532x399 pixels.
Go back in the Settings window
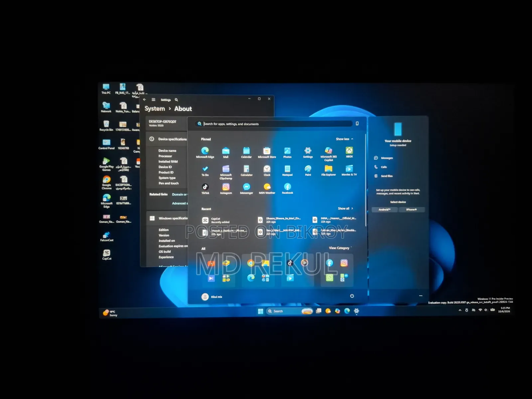pos(145,99)
